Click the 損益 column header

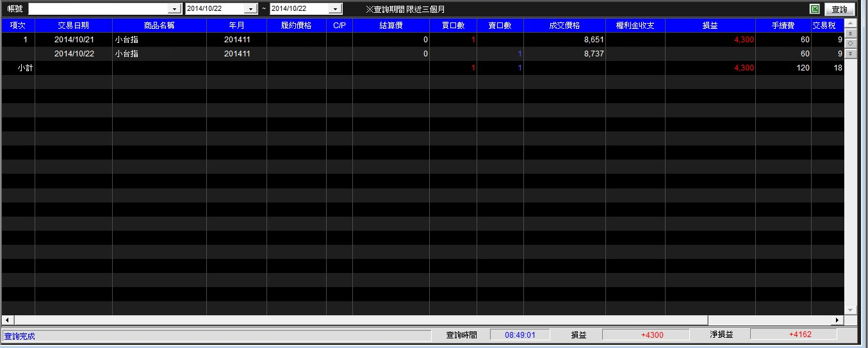[x=710, y=26]
